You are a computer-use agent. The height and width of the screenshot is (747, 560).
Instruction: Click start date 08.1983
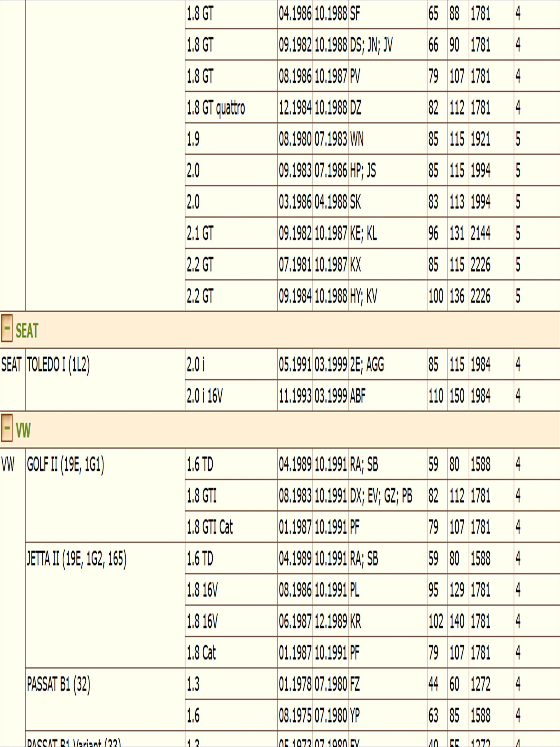[x=295, y=495]
